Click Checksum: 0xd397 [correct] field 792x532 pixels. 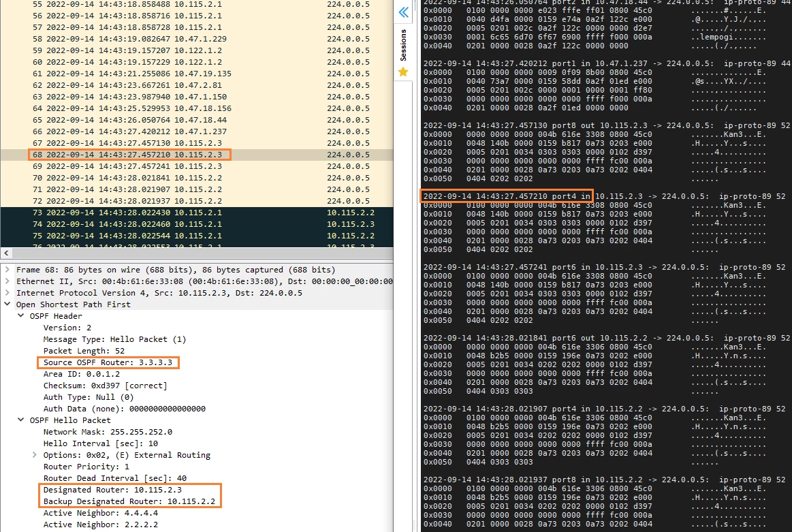coord(105,386)
